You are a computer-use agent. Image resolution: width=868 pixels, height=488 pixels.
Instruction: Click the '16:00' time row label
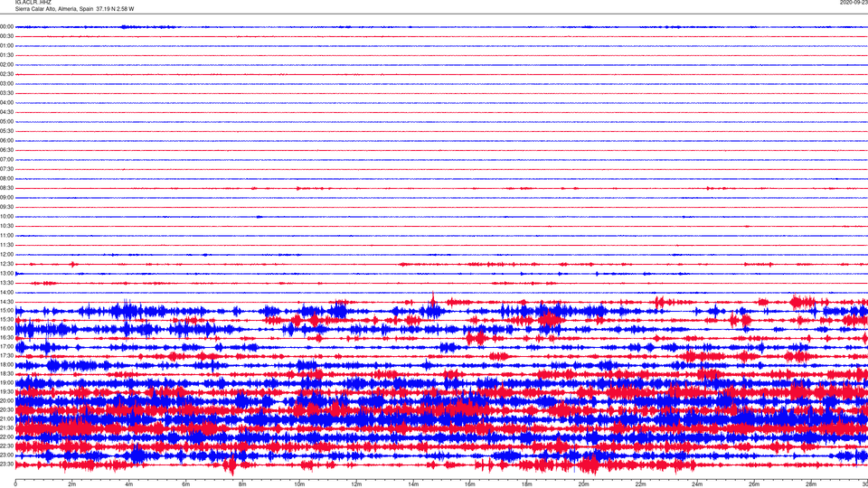click(6, 329)
